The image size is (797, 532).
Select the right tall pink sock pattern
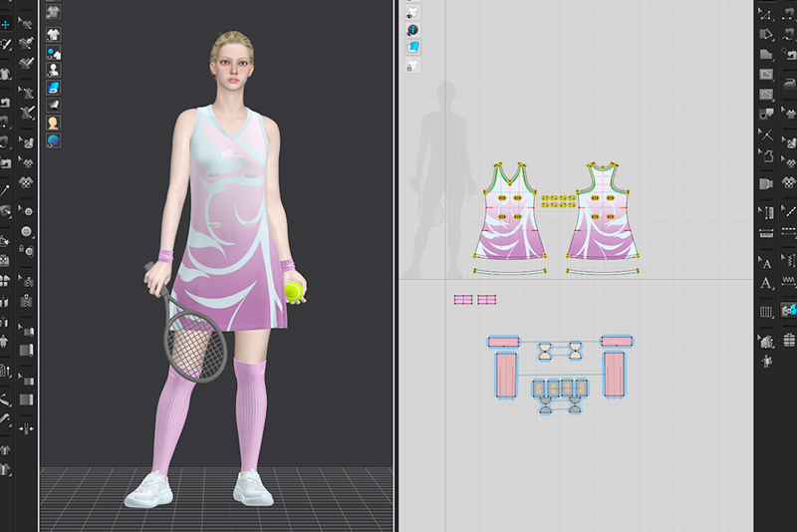614,375
